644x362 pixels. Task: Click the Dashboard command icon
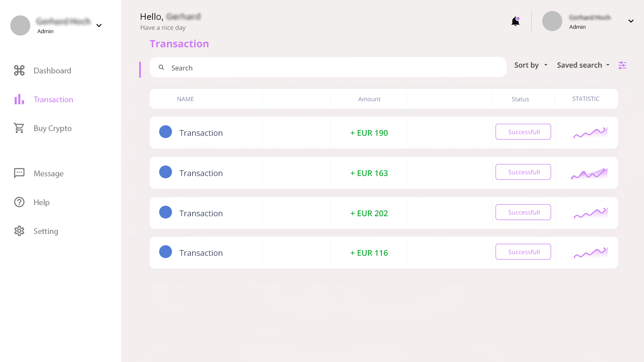tap(19, 70)
